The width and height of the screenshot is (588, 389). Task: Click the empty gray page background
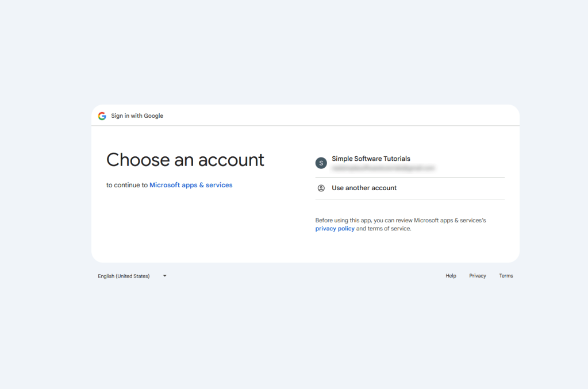tap(287, 333)
